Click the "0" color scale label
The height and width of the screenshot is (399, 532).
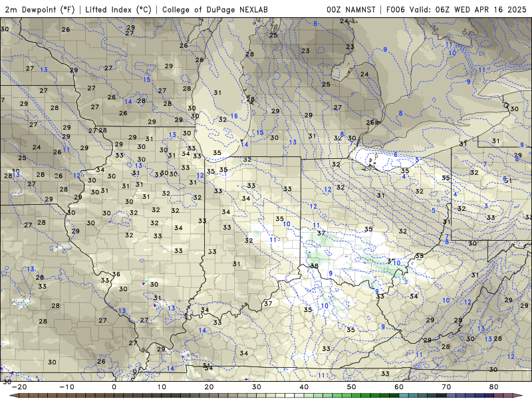114,387
